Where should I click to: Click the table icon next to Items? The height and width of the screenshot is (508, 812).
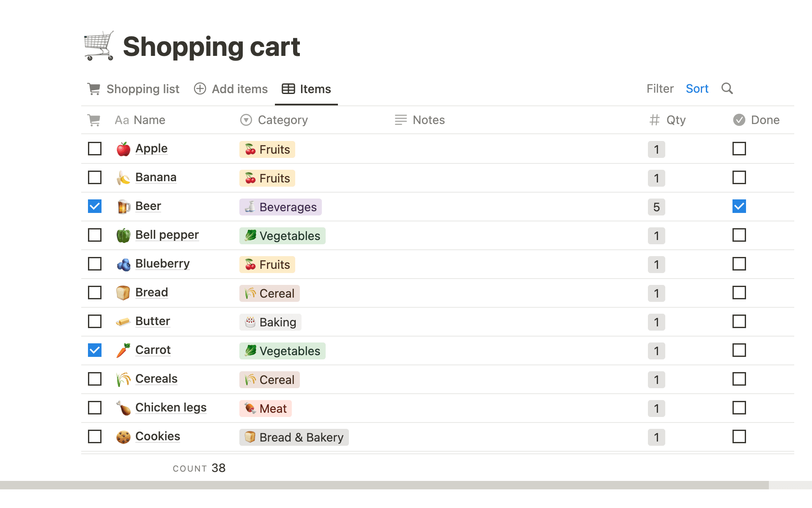tap(288, 89)
